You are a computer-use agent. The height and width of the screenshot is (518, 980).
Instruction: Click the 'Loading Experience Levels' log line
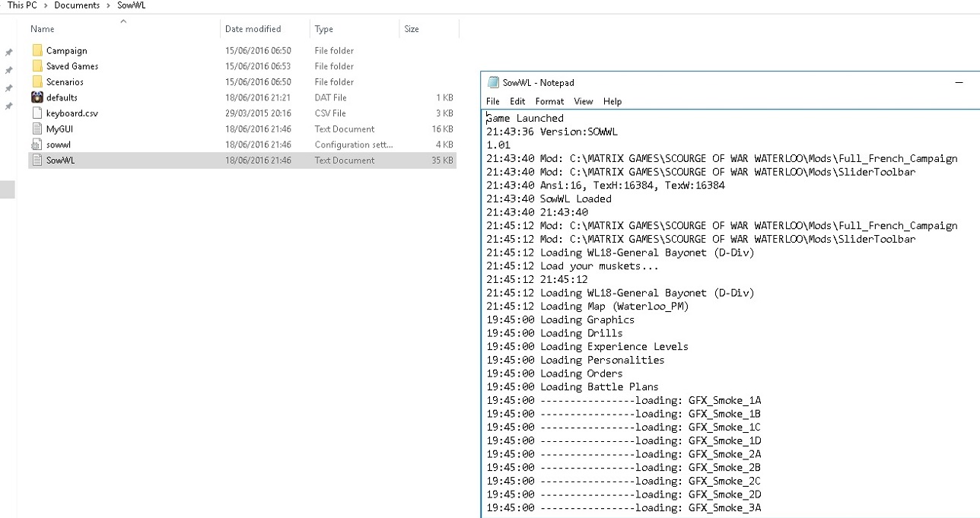point(587,346)
